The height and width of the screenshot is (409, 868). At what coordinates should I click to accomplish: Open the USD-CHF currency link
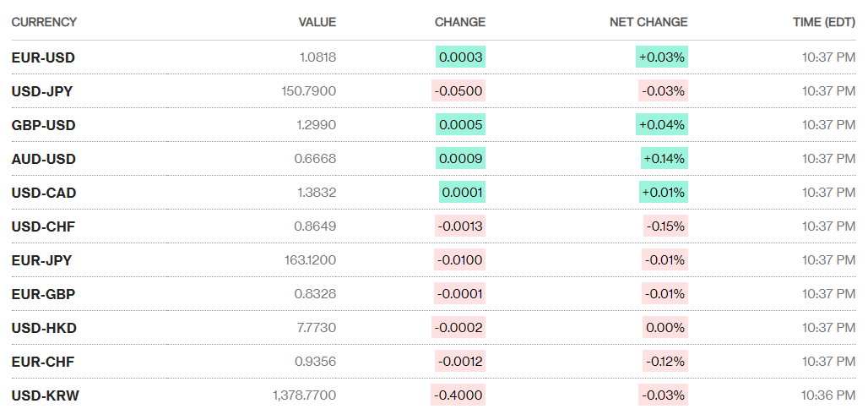click(43, 226)
